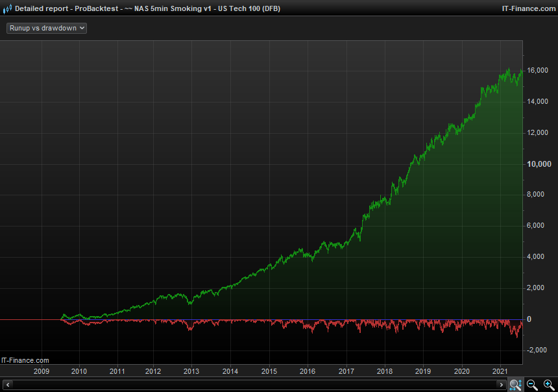Click the bold 10,000 value on the vertical axis
This screenshot has height=392, width=558.
tap(537, 164)
